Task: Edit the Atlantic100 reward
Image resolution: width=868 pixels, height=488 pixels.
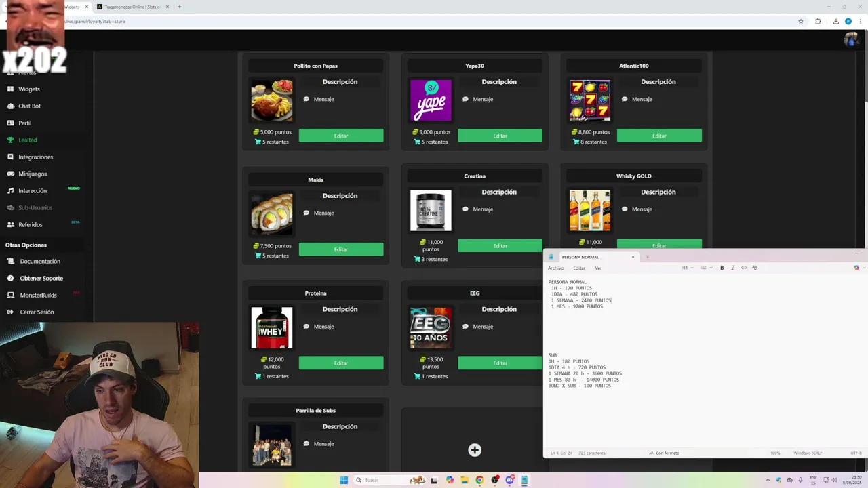Action: pyautogui.click(x=659, y=136)
